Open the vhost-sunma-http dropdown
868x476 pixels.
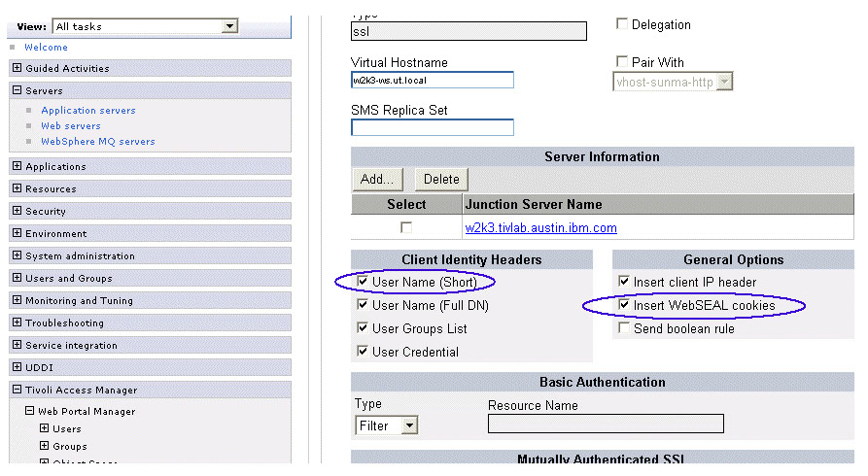tap(673, 82)
